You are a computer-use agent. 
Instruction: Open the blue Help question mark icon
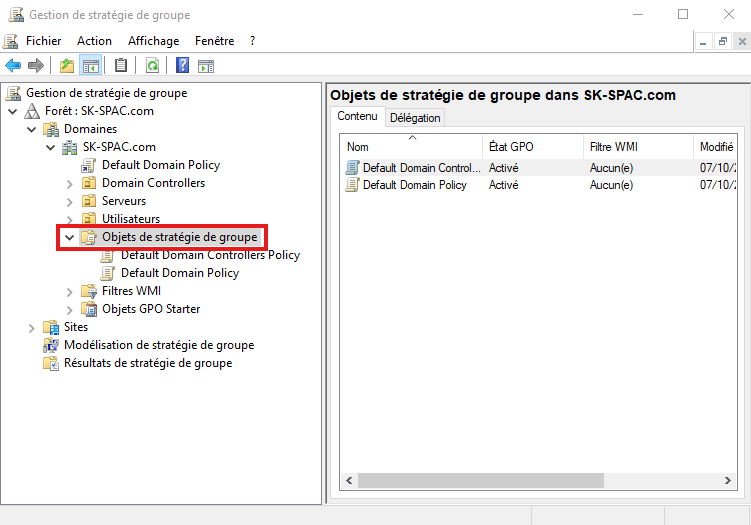[182, 66]
